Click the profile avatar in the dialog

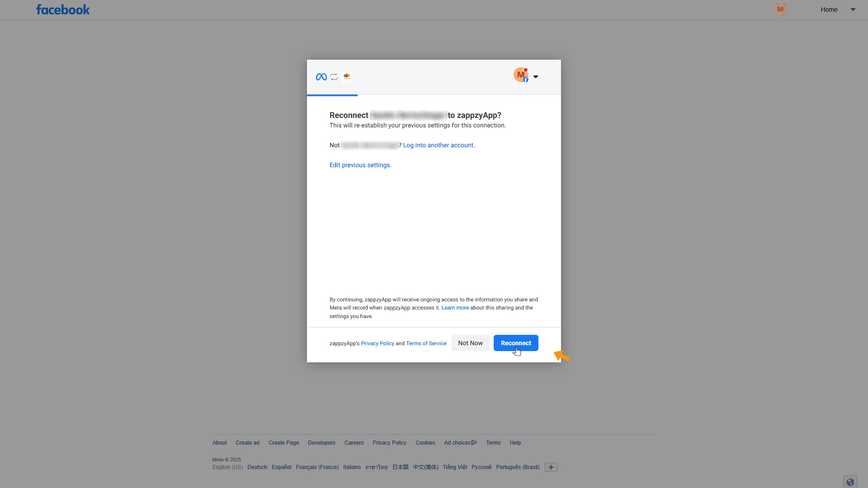[521, 75]
